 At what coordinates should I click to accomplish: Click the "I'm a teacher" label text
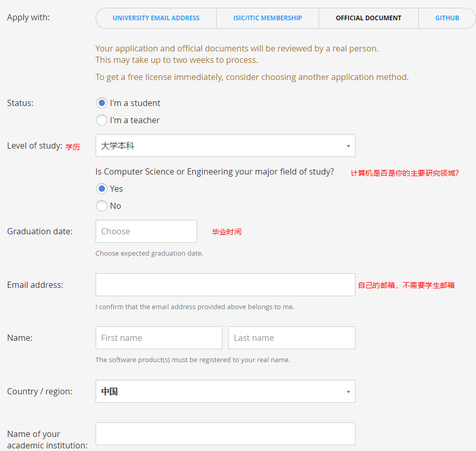[135, 120]
